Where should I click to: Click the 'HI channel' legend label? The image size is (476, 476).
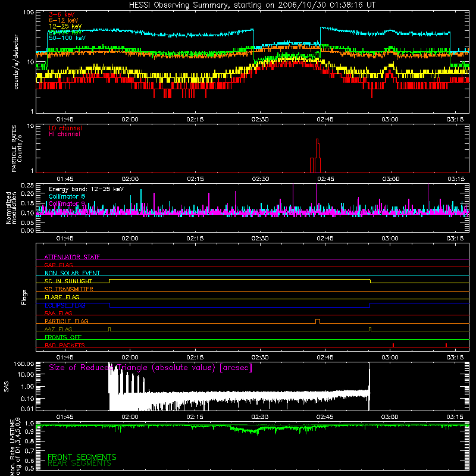64,134
